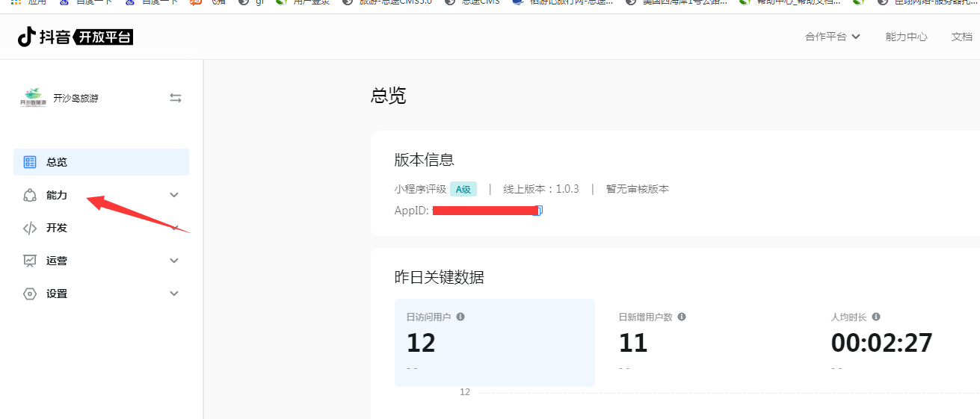Open 文档 in the top navigation
The width and height of the screenshot is (980, 419).
coord(961,37)
